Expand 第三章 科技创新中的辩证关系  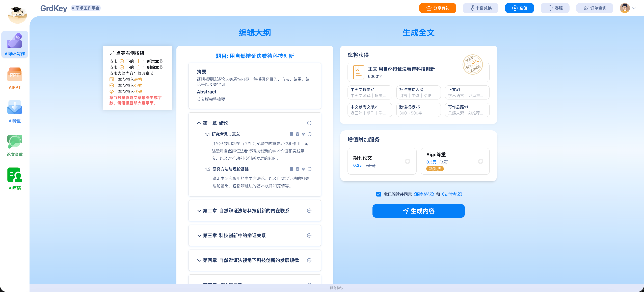click(199, 236)
